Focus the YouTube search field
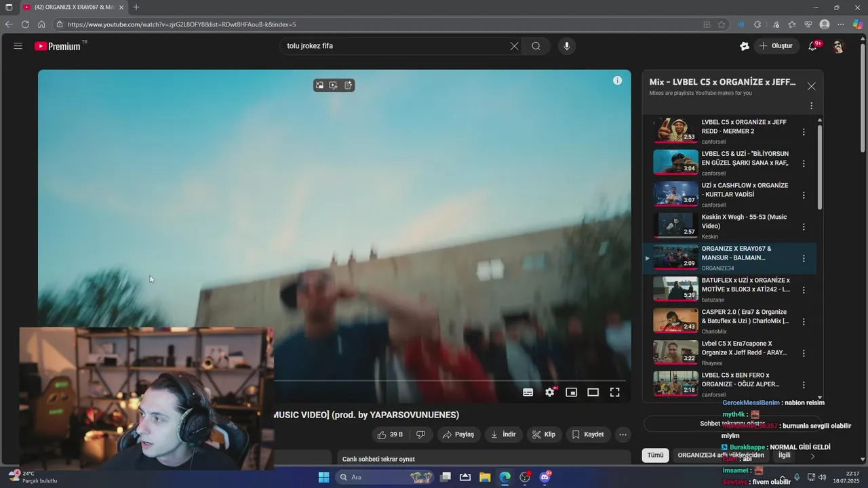The height and width of the screenshot is (488, 868). coord(395,46)
